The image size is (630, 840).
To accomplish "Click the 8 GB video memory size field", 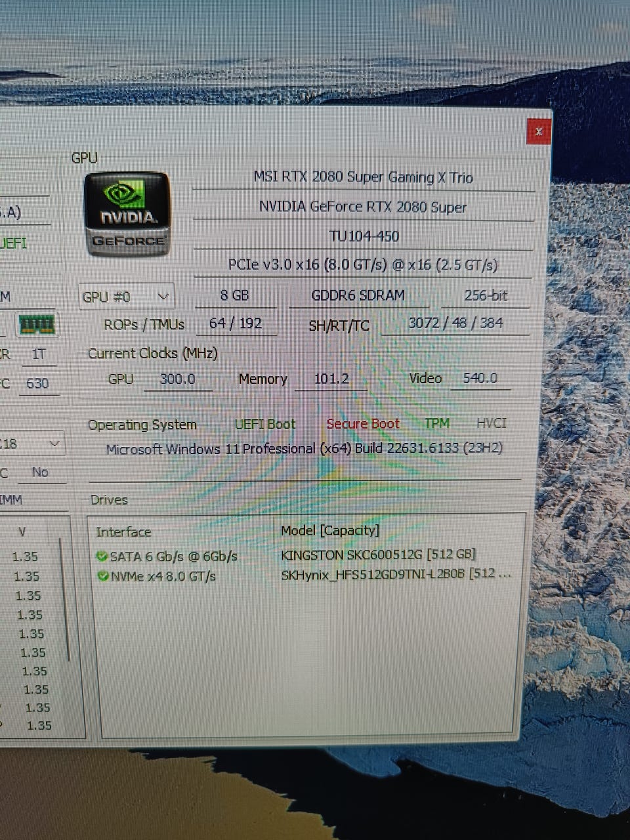I will click(235, 295).
